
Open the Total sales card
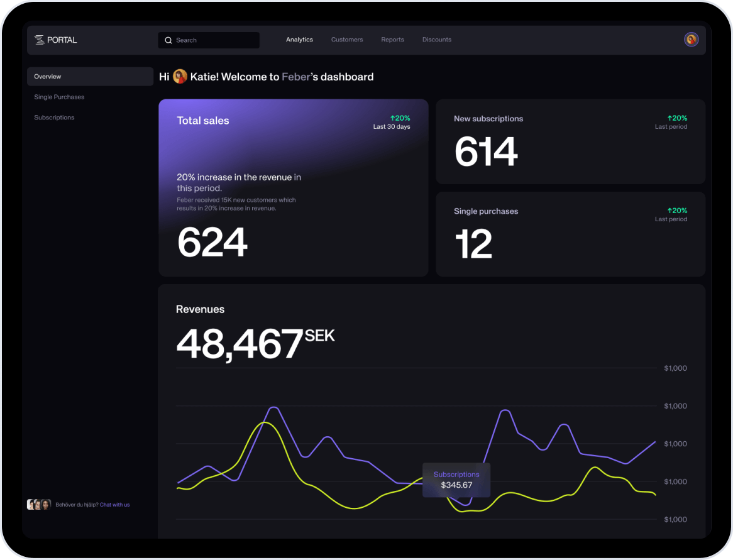[x=293, y=187]
